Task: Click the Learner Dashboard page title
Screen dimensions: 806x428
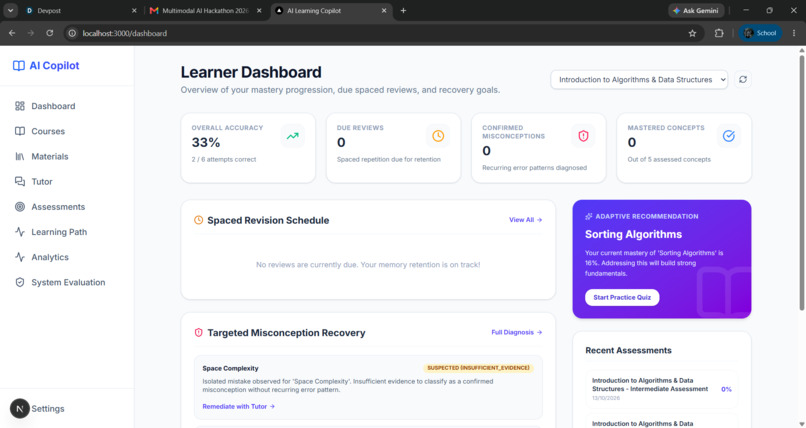Action: click(x=251, y=72)
